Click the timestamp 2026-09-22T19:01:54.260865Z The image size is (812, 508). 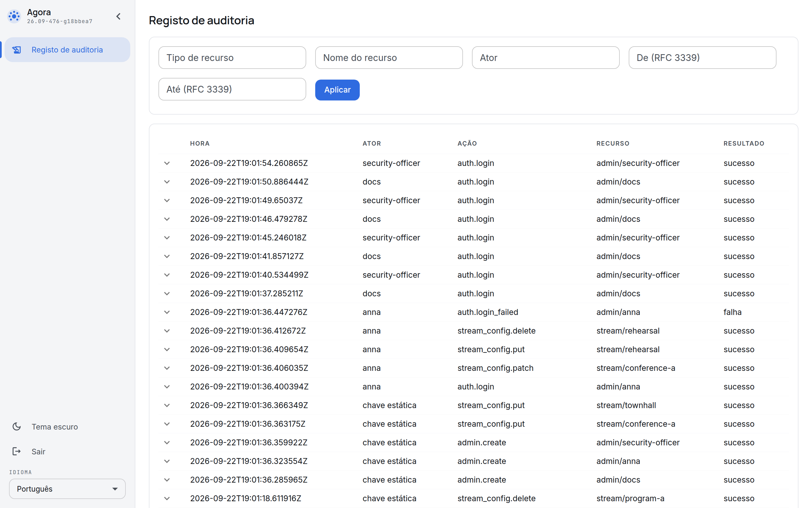[249, 163]
